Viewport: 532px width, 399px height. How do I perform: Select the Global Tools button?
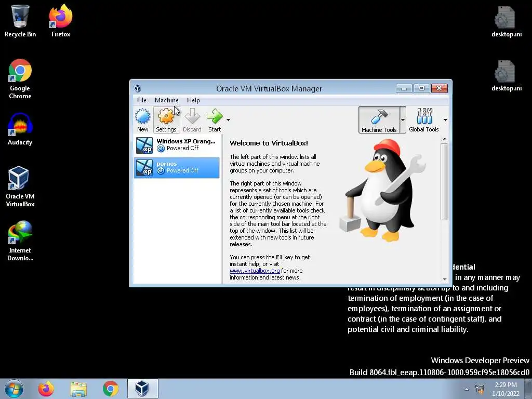point(424,120)
